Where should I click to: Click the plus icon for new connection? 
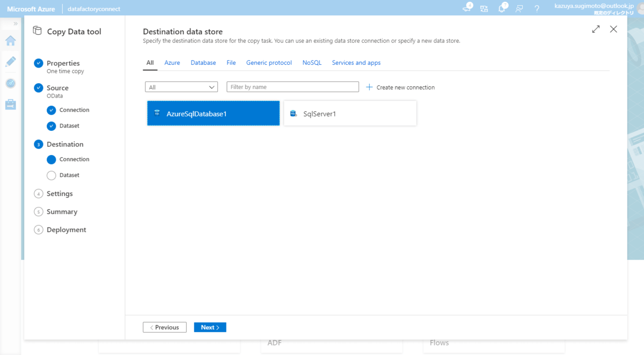tap(369, 87)
